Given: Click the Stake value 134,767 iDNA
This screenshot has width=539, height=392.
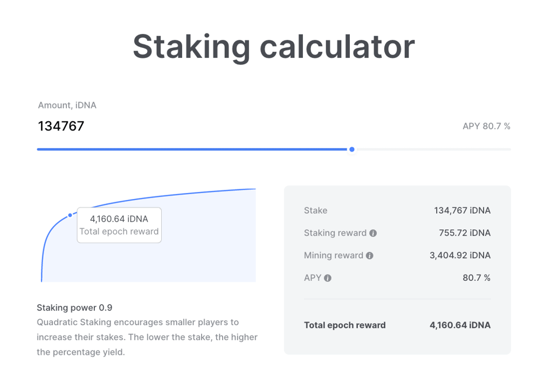Looking at the screenshot, I should click(462, 210).
